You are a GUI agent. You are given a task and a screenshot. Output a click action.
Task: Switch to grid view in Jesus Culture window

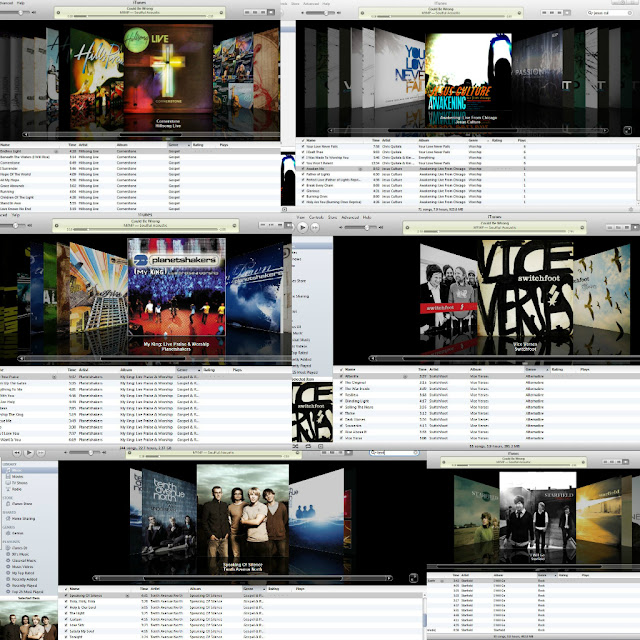tap(560, 13)
